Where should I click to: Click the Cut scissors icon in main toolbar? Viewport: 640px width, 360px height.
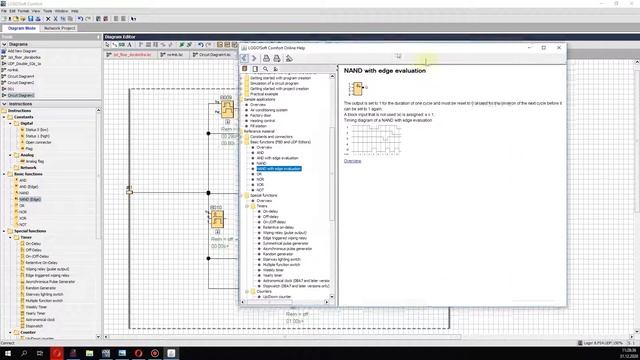[x=56, y=19]
